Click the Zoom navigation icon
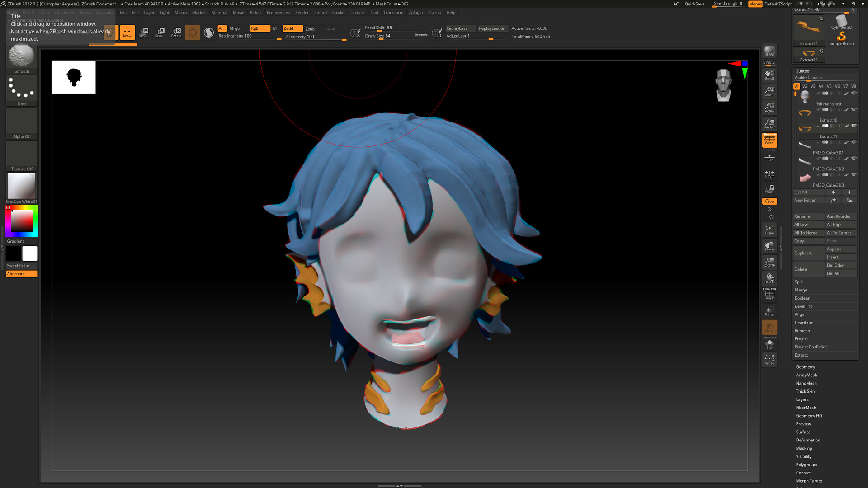The image size is (868, 488). tap(769, 90)
